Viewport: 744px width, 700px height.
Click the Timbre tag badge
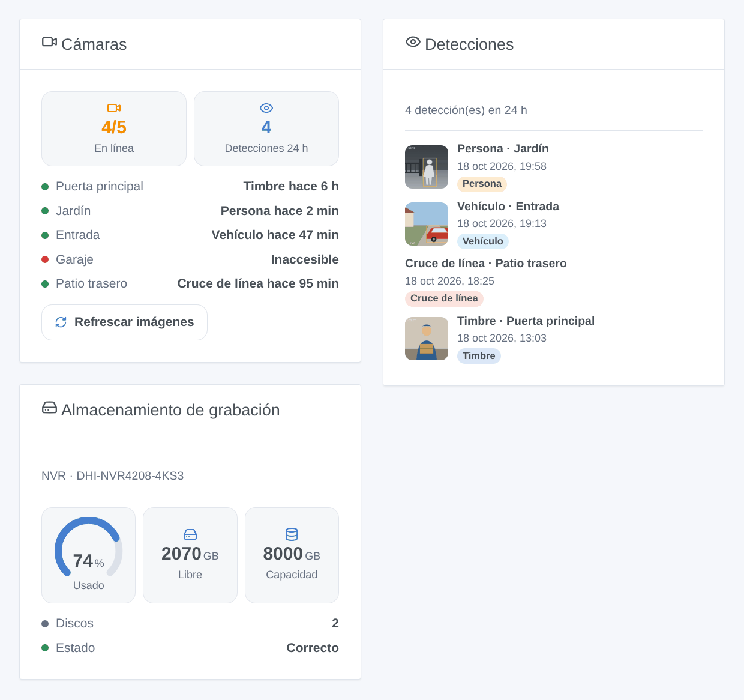click(479, 356)
